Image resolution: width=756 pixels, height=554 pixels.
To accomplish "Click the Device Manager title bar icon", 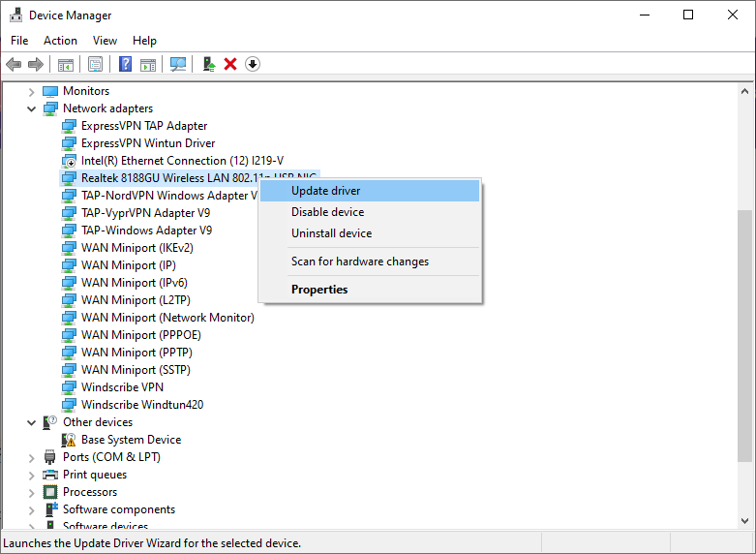I will [15, 15].
